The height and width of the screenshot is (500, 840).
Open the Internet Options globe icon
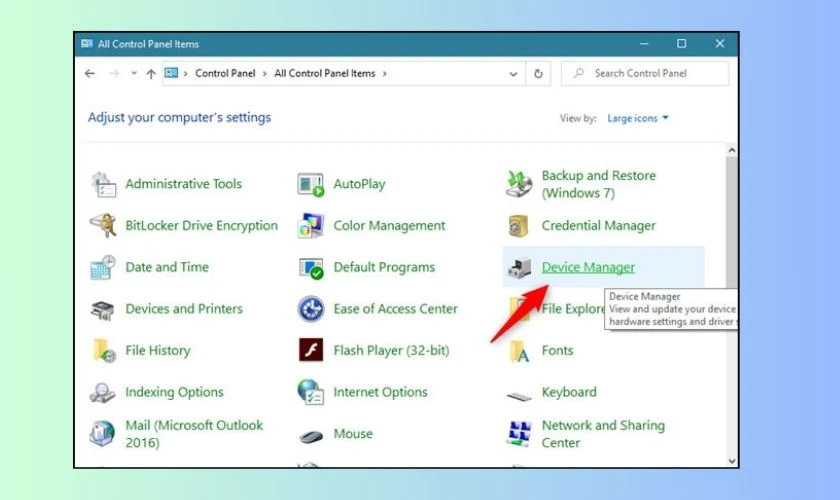(311, 392)
